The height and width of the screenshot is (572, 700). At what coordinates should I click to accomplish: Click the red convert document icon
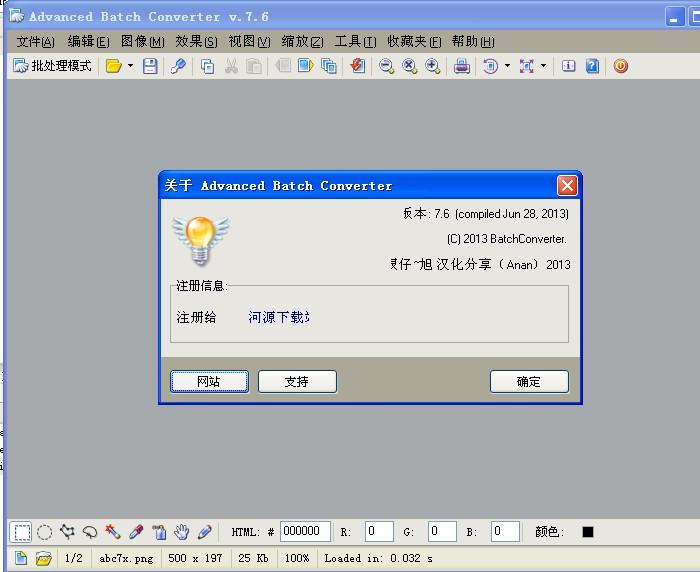[x=358, y=66]
